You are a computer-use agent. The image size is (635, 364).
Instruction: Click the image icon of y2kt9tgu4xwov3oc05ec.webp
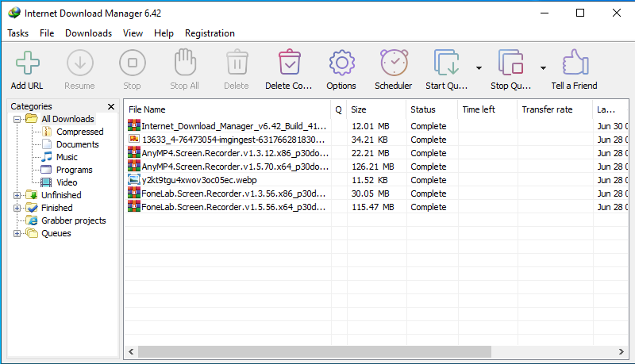click(x=134, y=179)
